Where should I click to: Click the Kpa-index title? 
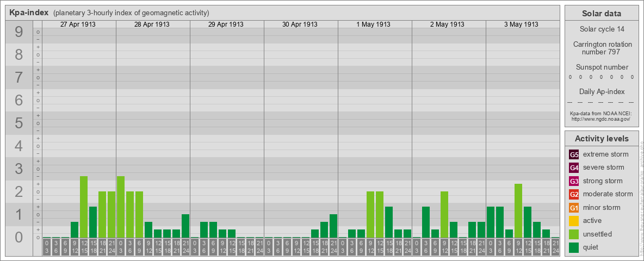point(29,13)
